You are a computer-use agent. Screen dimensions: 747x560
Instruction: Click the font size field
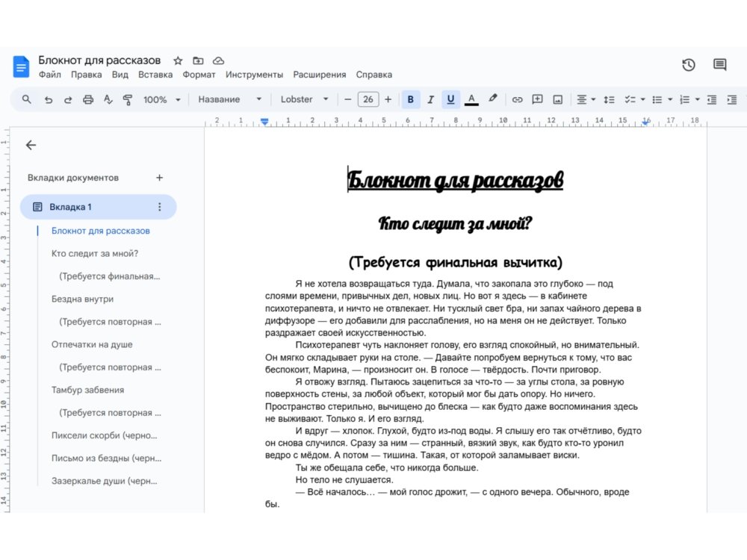(368, 99)
